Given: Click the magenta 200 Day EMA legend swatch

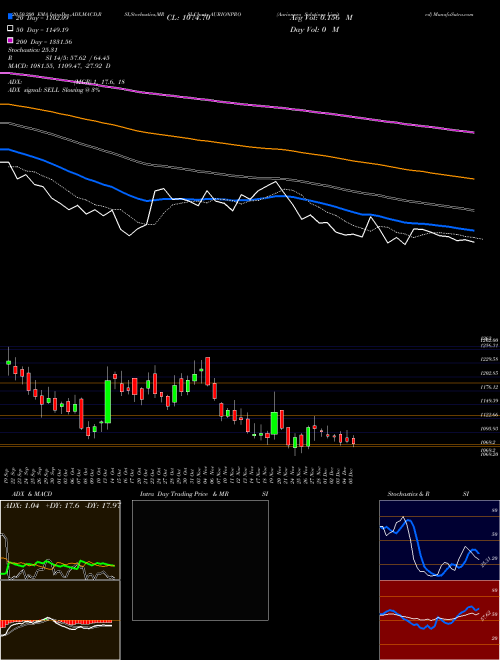Looking at the screenshot, I should 10,42.
